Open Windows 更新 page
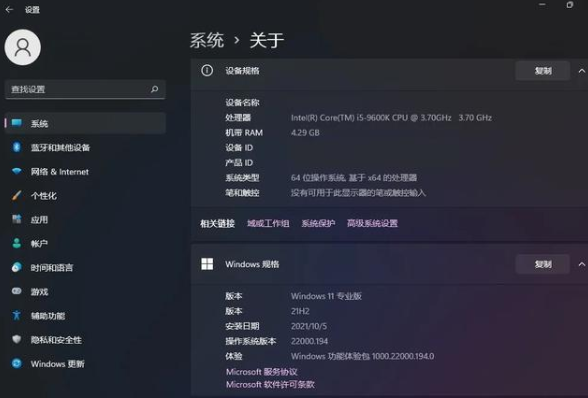The image size is (588, 398). tap(86, 364)
